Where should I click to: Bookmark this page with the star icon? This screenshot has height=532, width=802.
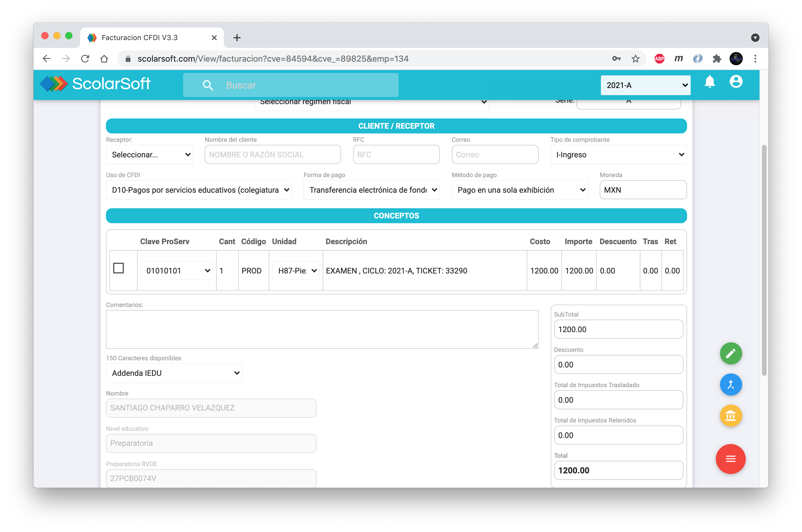[x=635, y=59]
